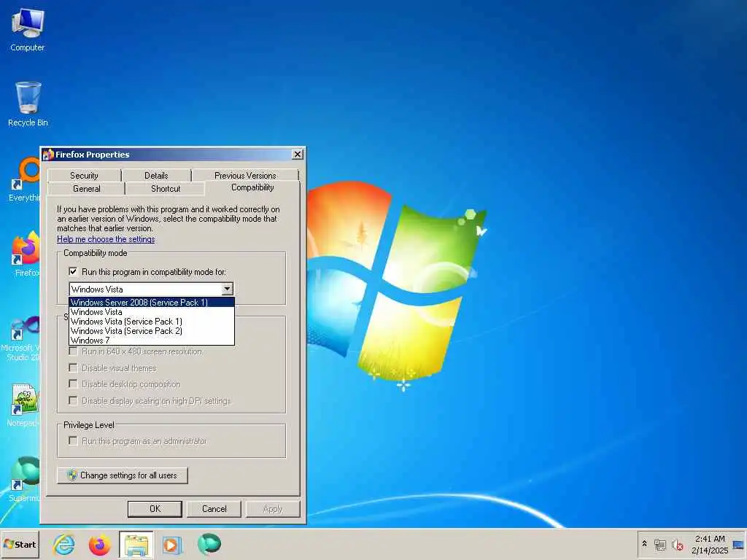
Task: Select the Supermium desktop shortcut
Action: (25, 478)
